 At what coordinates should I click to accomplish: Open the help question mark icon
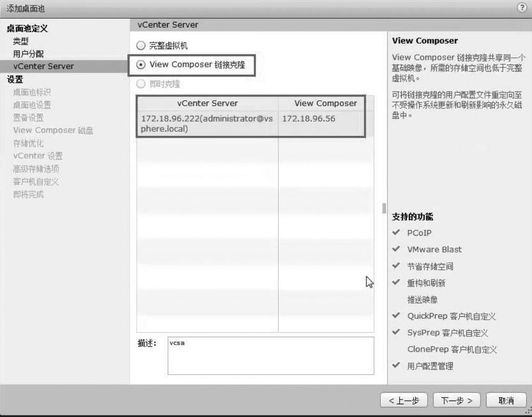(522, 7)
